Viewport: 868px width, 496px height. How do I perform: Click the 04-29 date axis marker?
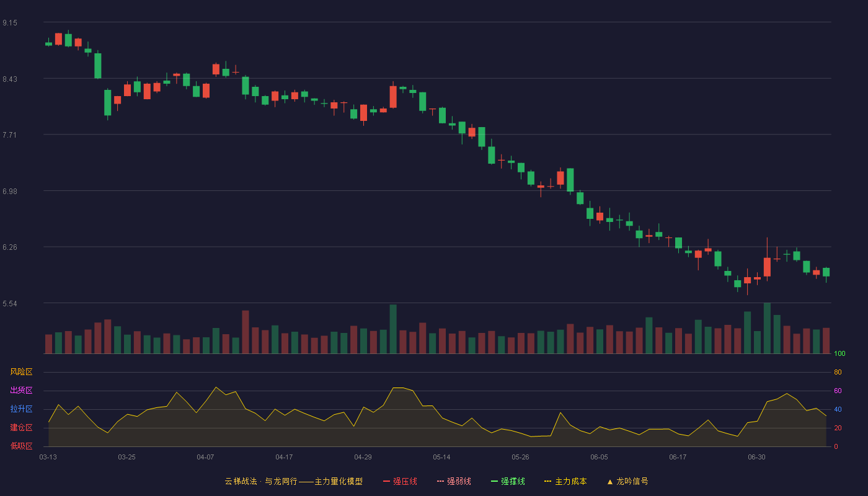point(363,457)
